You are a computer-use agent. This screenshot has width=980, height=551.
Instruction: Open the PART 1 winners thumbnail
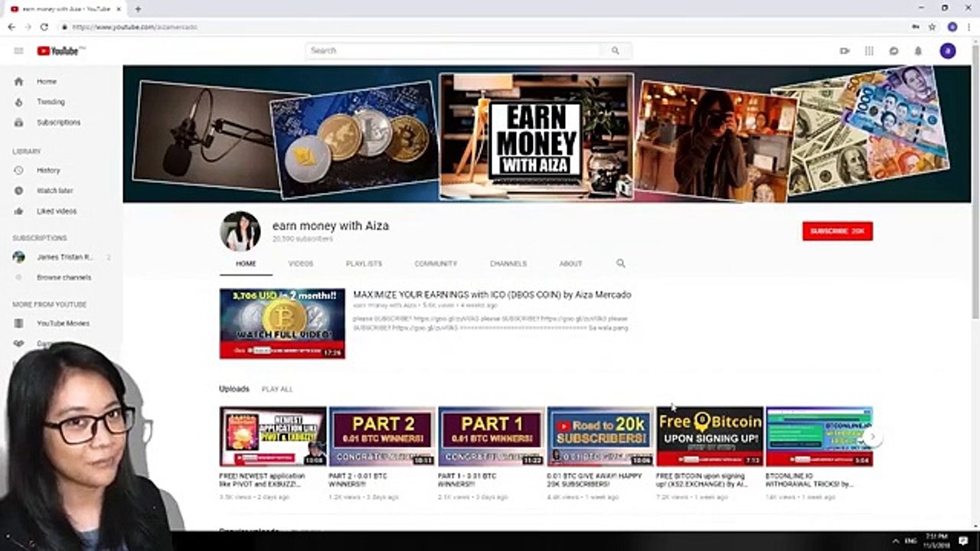(x=492, y=436)
